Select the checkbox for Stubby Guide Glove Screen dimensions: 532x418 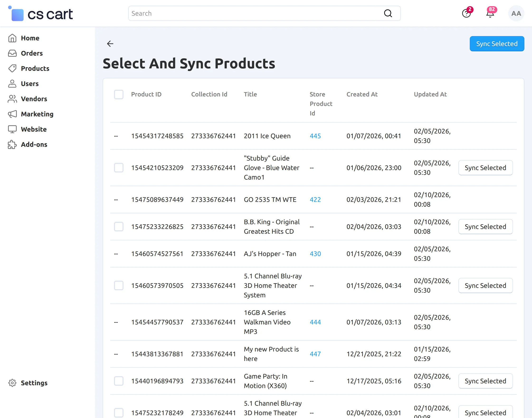pos(119,168)
